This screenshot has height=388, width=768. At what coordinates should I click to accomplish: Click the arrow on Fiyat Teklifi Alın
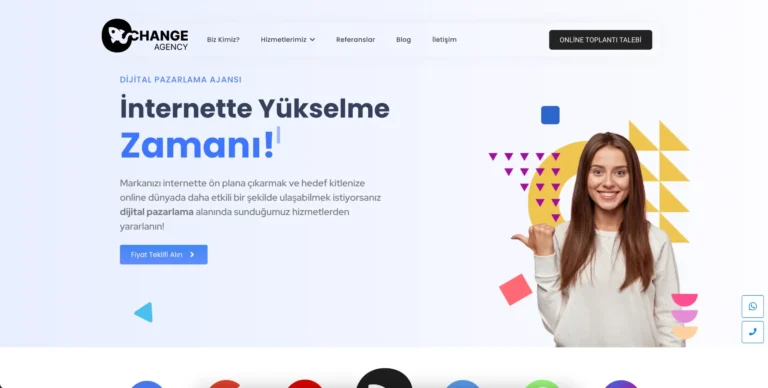tap(192, 255)
